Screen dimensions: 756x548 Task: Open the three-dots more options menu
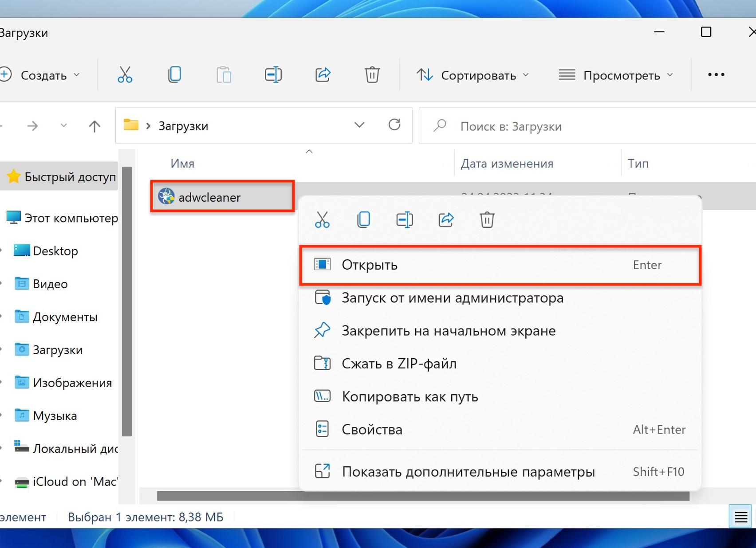(x=716, y=75)
